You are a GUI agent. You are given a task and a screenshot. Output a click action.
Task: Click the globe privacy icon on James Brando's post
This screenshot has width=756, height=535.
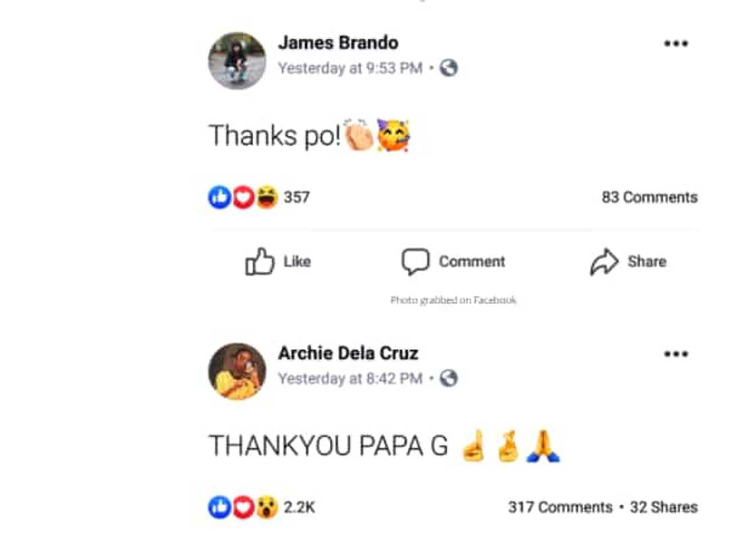coord(449,68)
